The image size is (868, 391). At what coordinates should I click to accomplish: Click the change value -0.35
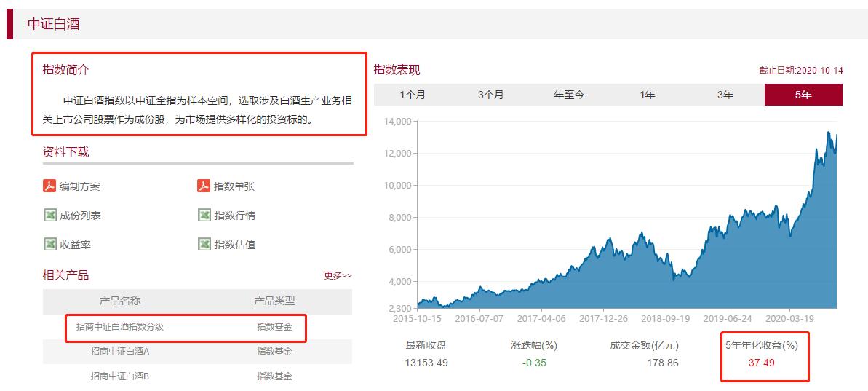click(533, 363)
